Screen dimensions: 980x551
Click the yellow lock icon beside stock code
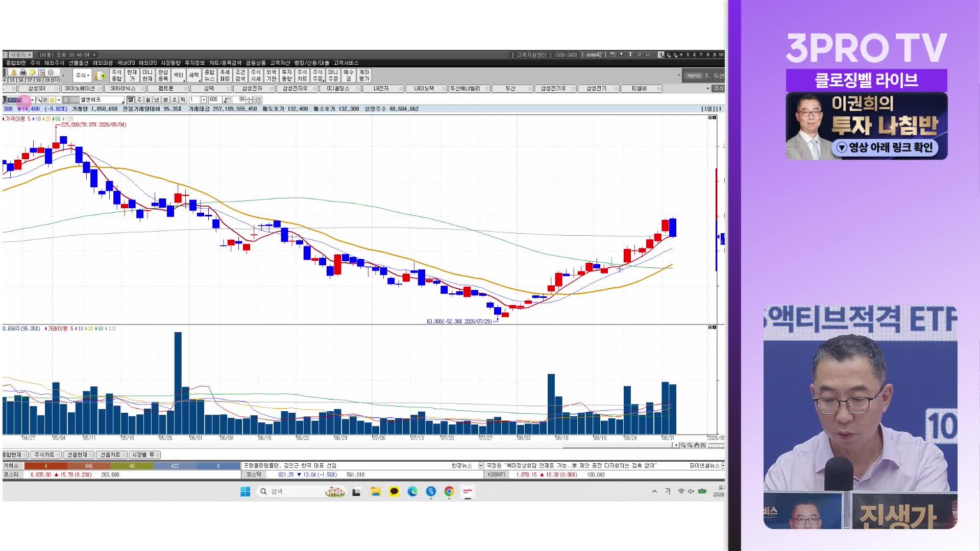tap(52, 99)
